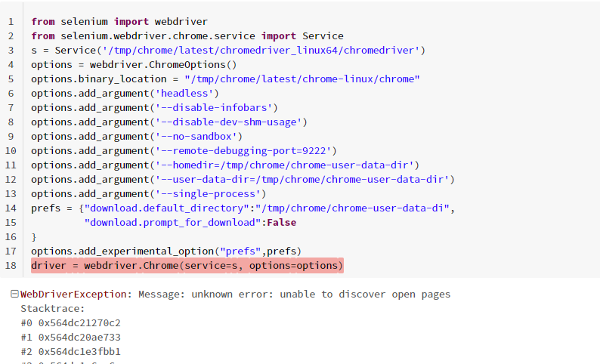Image resolution: width=600 pixels, height=364 pixels.
Task: Click the '--no-sandbox' argument
Action: coord(199,136)
